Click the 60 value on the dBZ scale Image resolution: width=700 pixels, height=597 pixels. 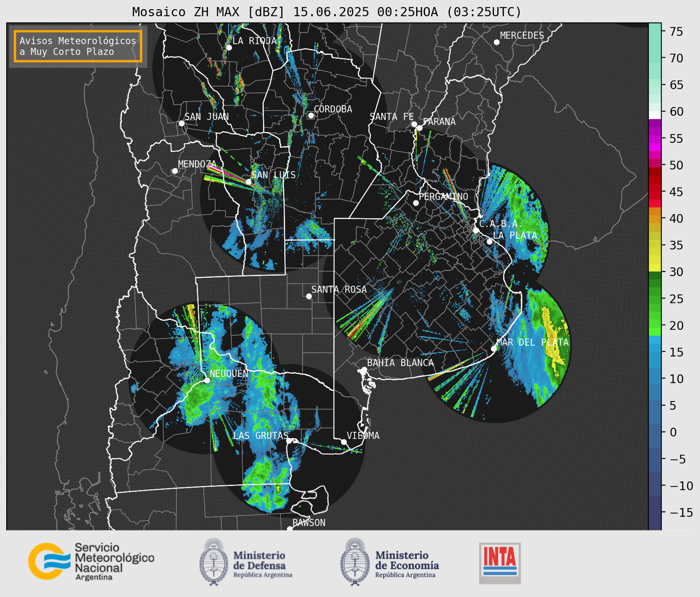676,112
